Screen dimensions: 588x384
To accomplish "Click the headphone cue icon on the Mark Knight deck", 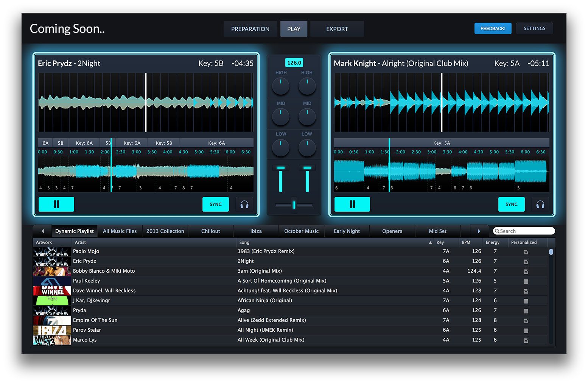I will coord(540,204).
